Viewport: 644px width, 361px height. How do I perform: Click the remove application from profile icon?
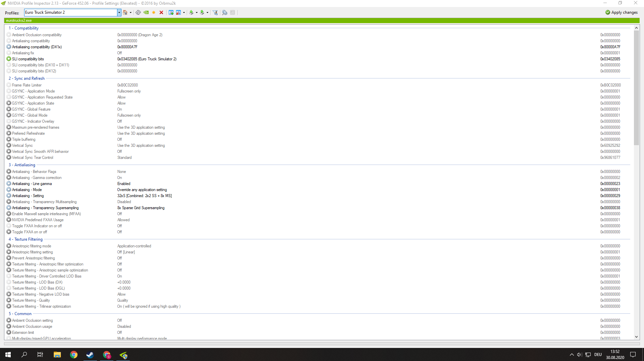tap(178, 12)
